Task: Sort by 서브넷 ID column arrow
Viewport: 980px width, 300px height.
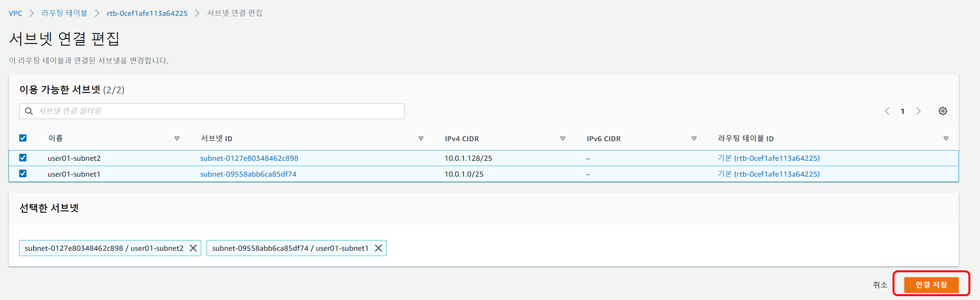Action: point(421,138)
